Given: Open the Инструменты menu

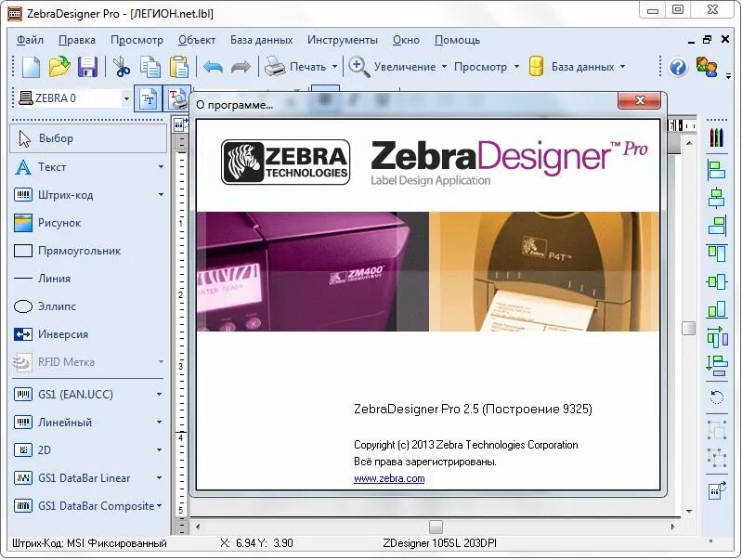Looking at the screenshot, I should (343, 40).
